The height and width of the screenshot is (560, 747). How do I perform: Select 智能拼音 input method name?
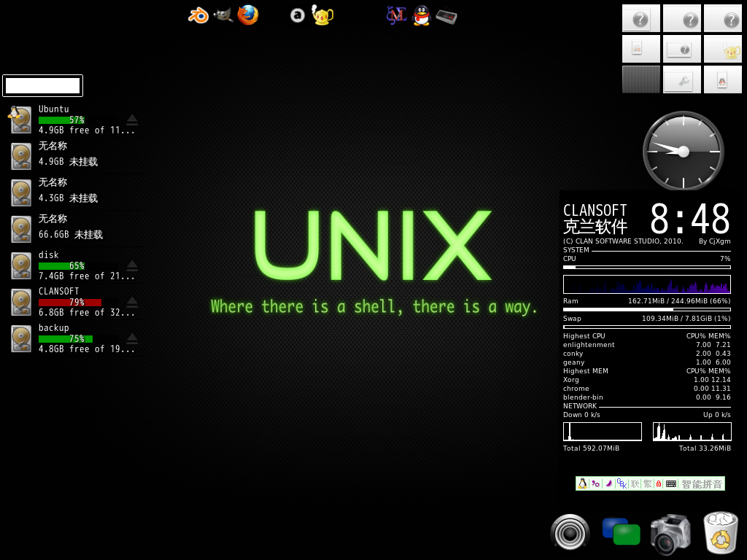coord(702,484)
